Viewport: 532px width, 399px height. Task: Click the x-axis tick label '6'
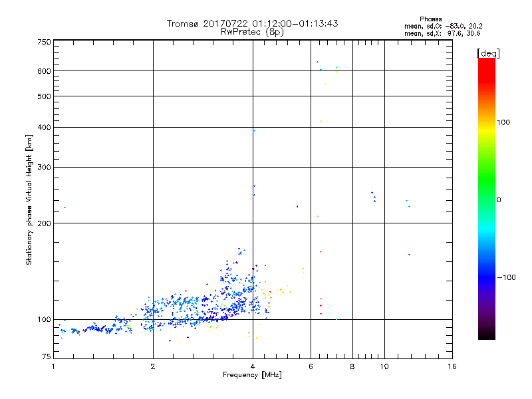coord(311,366)
